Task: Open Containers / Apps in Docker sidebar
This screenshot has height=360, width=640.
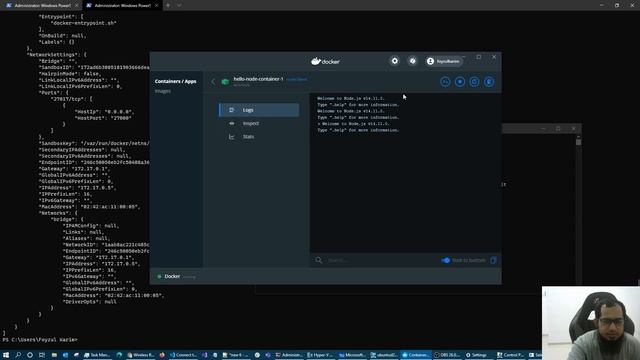Action: (x=176, y=81)
